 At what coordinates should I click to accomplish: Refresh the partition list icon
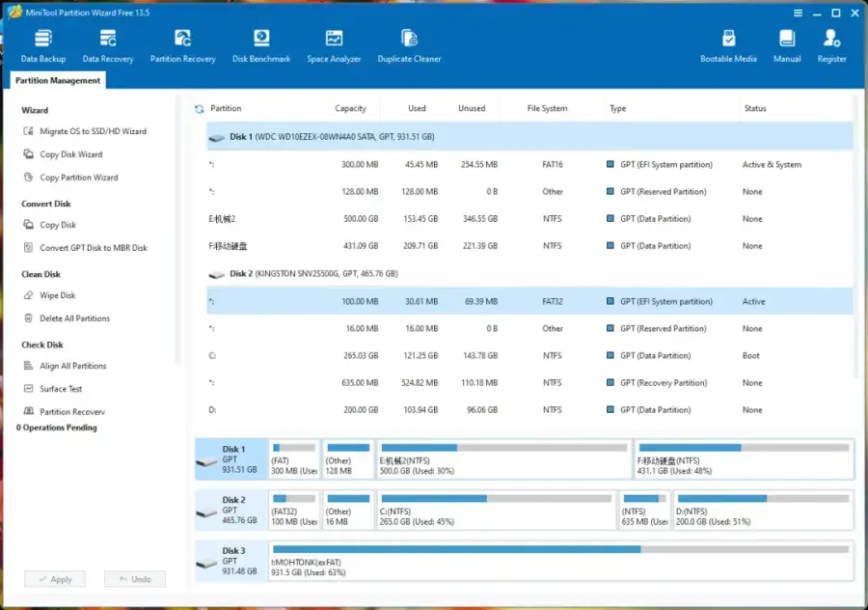[x=200, y=109]
